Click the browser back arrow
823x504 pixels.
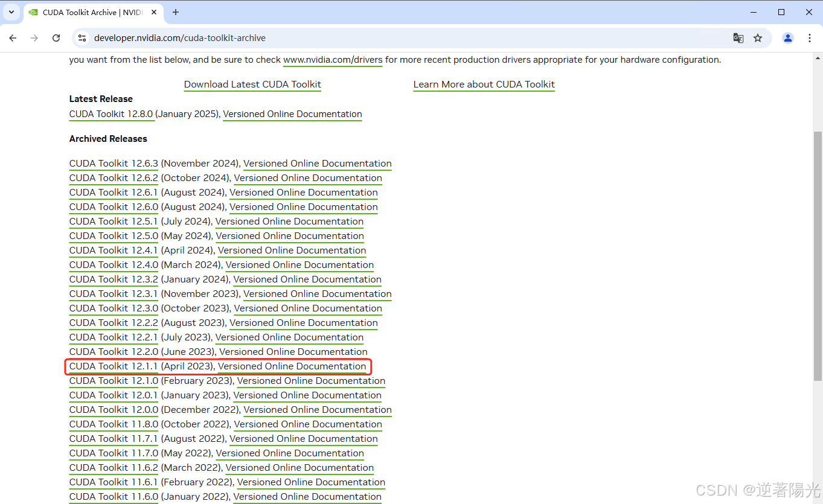pos(13,38)
